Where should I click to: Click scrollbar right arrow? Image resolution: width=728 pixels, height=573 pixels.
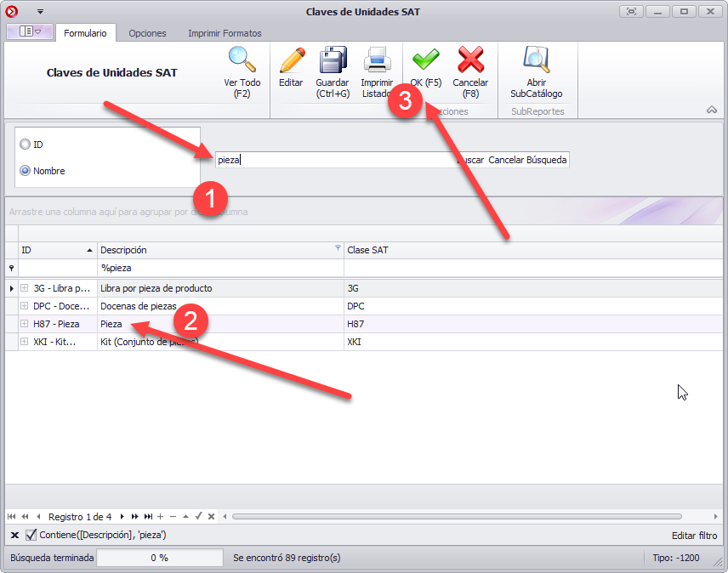point(715,516)
